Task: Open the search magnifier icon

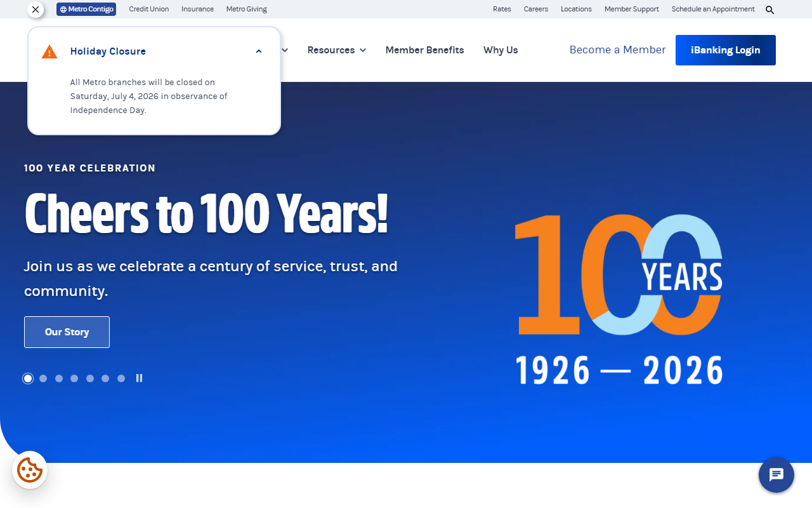Action: pyautogui.click(x=769, y=10)
